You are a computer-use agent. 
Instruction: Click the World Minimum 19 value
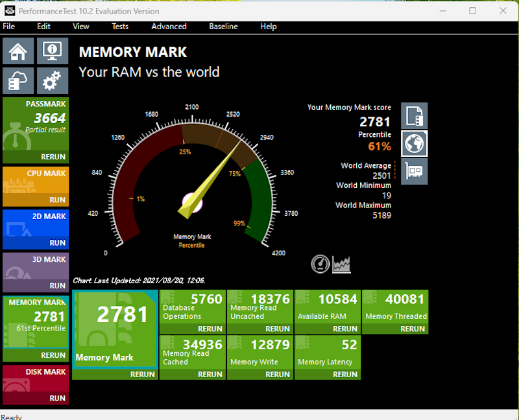pyautogui.click(x=387, y=196)
